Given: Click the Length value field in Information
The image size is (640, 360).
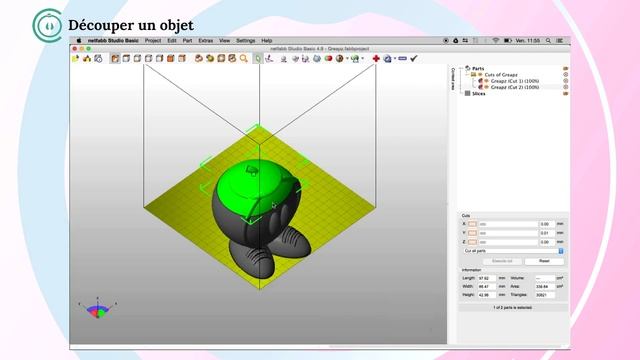Looking at the screenshot, I should coord(487,278).
